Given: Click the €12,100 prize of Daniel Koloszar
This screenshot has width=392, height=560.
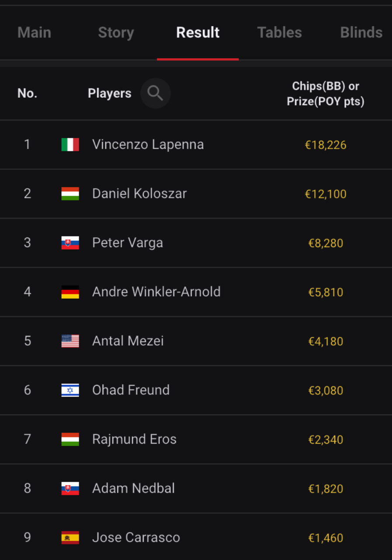Looking at the screenshot, I should coord(326,194).
